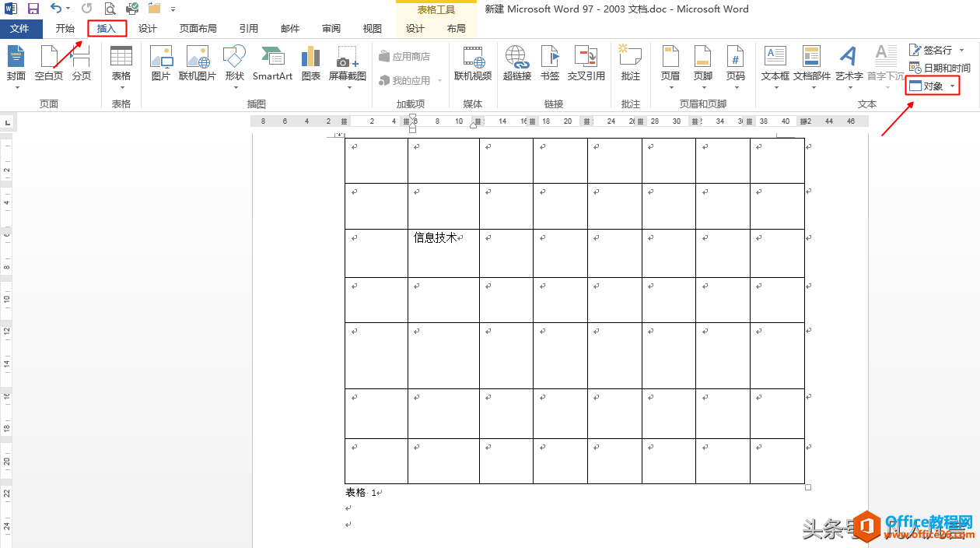Open the Header (页眉) options
Viewport: 980px width, 548px height.
(x=670, y=68)
